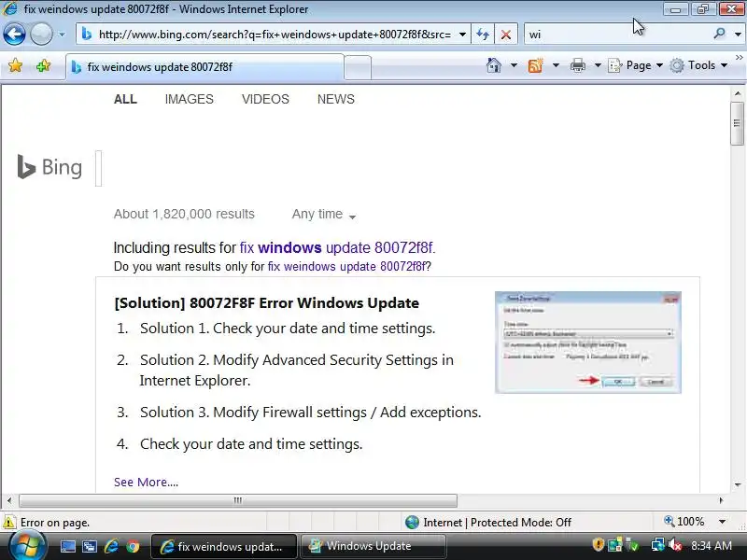The height and width of the screenshot is (560, 747).
Task: Click the security shield tray icon
Action: tap(598, 545)
